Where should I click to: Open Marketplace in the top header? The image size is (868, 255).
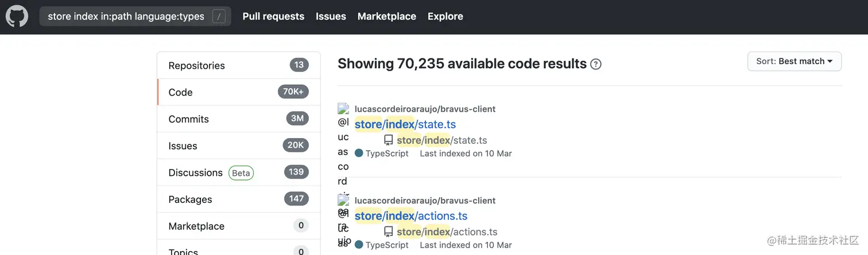click(x=386, y=17)
